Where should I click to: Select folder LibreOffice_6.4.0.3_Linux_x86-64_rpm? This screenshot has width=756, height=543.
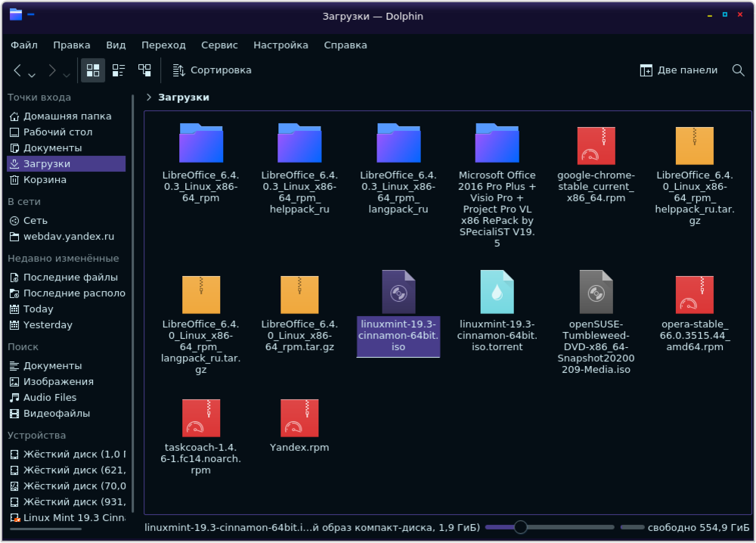(x=201, y=163)
